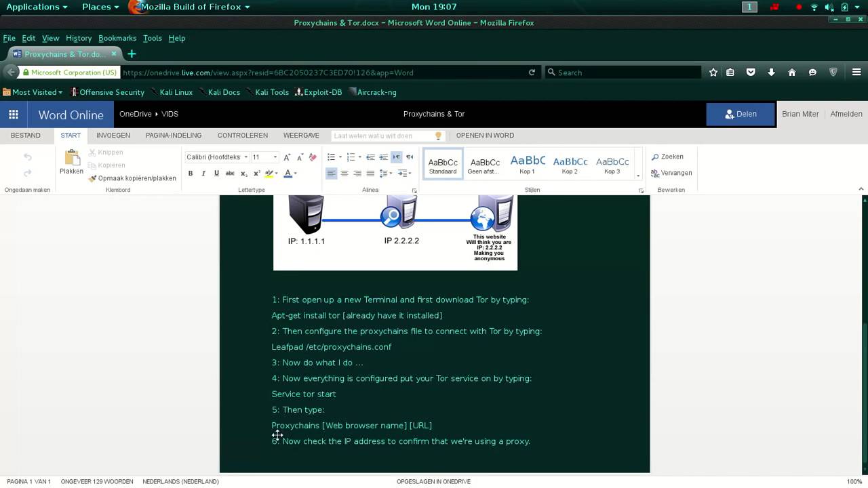The width and height of the screenshot is (868, 488).
Task: Click the OneDrive breadcrumb link
Action: pos(135,114)
